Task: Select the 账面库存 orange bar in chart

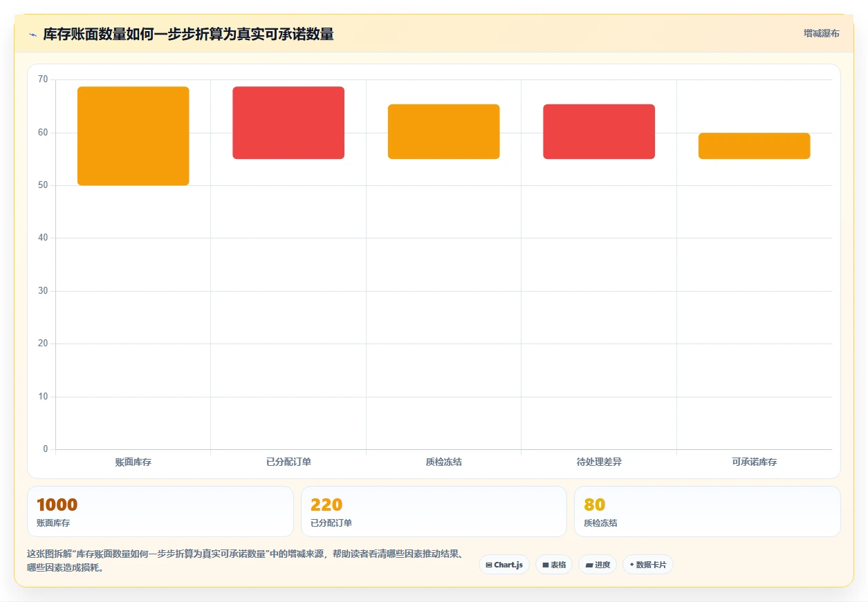Action: point(133,136)
